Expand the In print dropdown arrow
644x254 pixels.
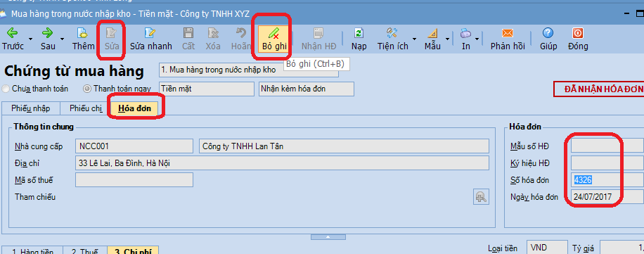(x=477, y=39)
